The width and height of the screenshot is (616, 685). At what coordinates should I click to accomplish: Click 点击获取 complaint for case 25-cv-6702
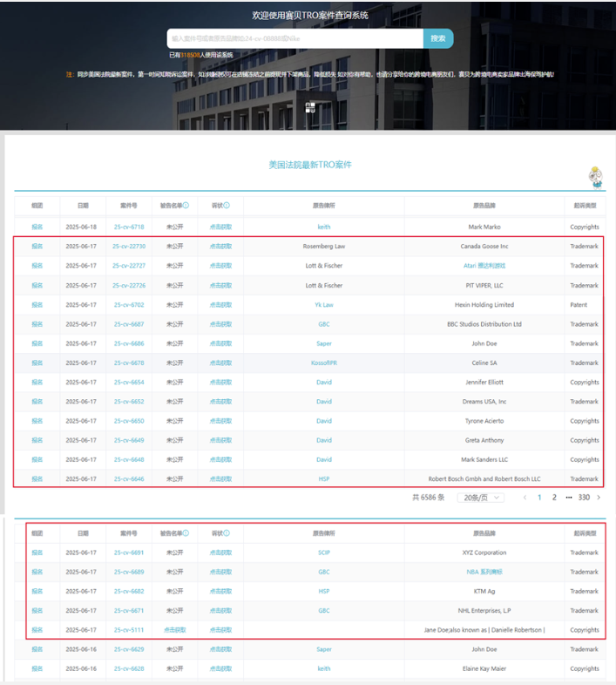click(x=220, y=305)
